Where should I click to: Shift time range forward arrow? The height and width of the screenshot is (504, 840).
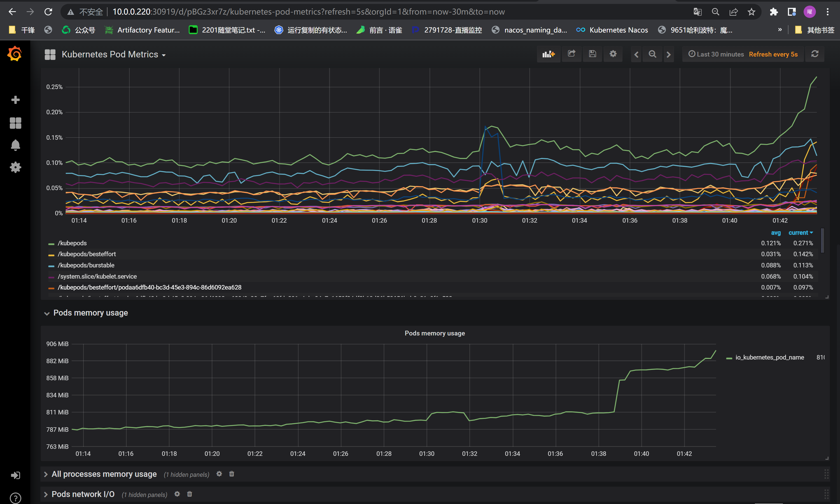[x=669, y=54]
